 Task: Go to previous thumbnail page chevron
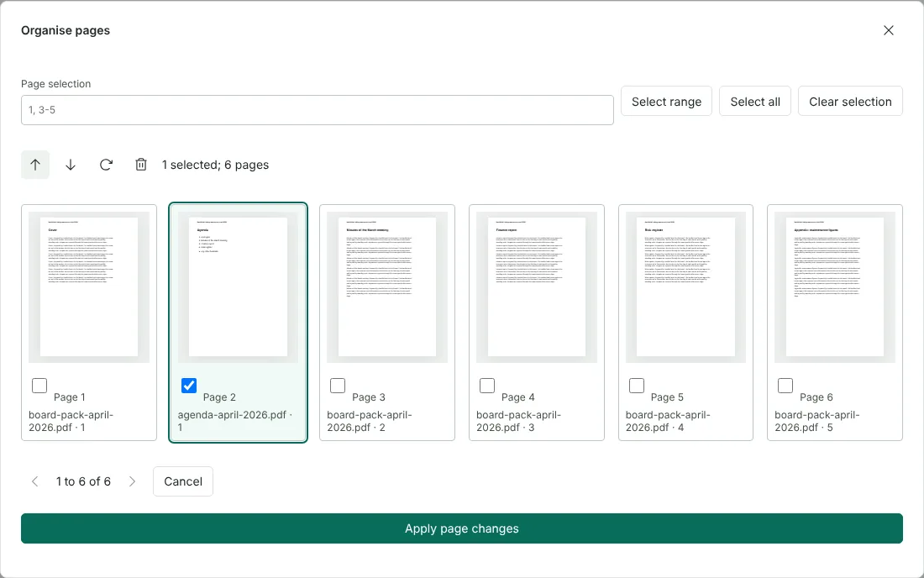pos(35,481)
